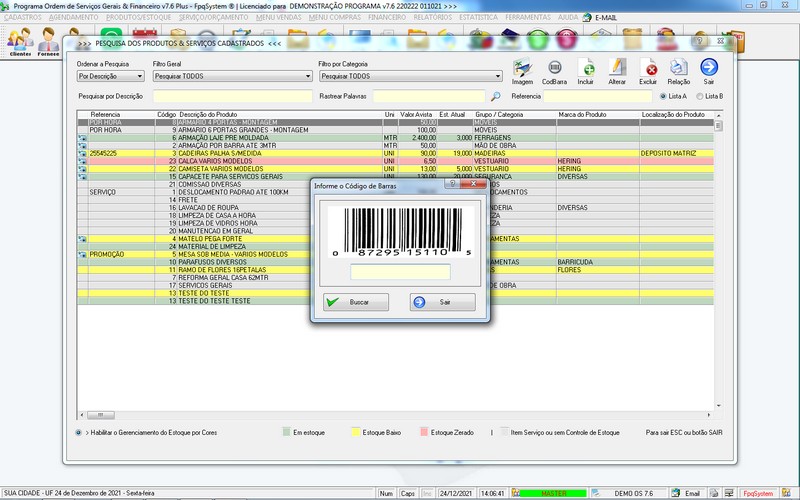Toggle Habilitar o Gerenciamento do Estoque por Cores
This screenshot has height=500, width=800.
click(79, 432)
